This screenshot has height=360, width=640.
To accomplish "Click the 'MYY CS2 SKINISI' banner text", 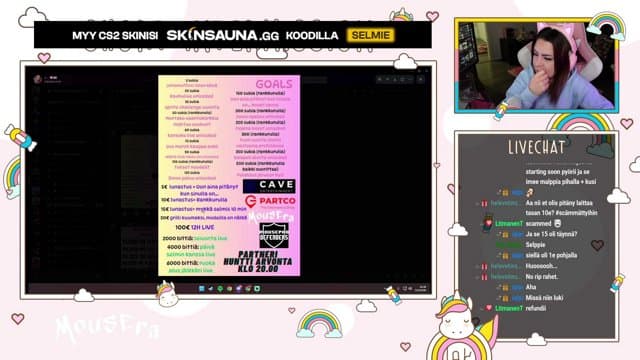I will point(115,36).
